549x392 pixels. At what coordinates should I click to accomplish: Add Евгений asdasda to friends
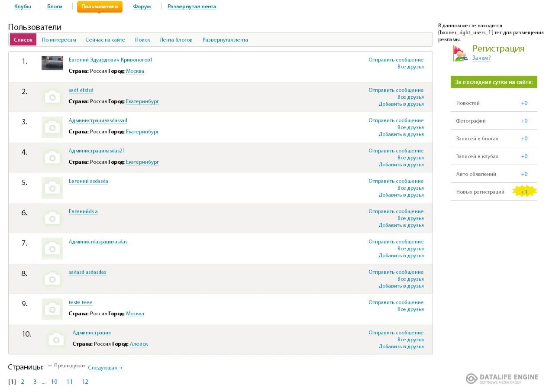[x=401, y=195]
